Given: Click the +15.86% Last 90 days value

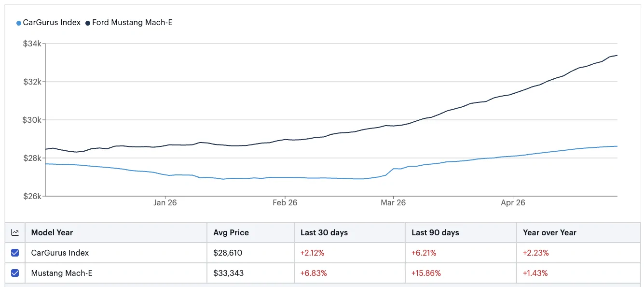Looking at the screenshot, I should click(x=426, y=273).
